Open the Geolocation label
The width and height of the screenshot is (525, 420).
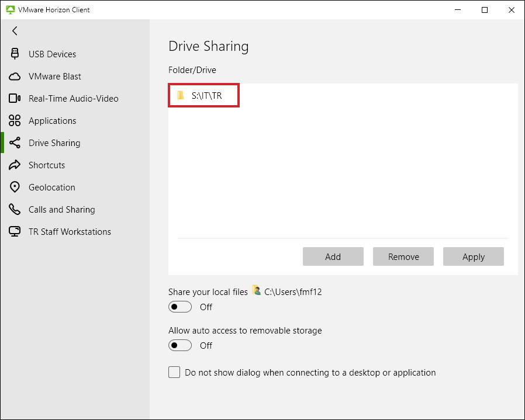click(52, 188)
